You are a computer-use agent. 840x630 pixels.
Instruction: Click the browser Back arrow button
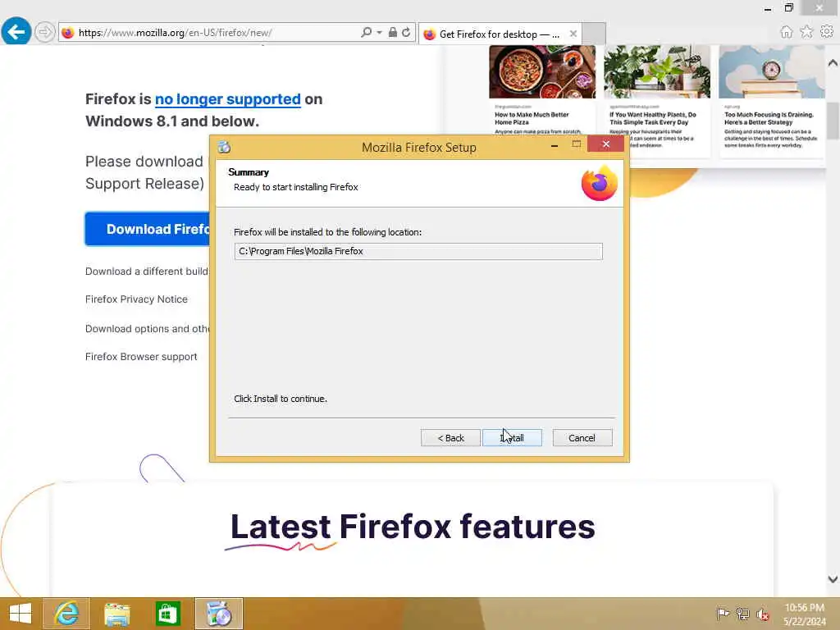16,32
